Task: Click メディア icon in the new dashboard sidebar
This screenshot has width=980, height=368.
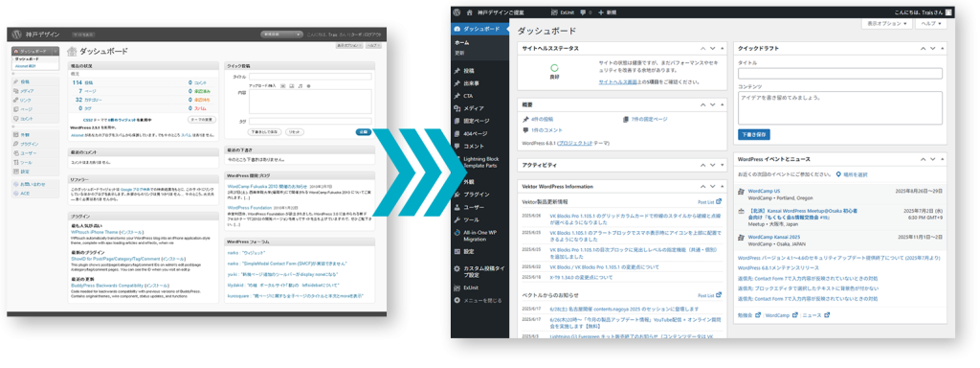Action: point(457,108)
